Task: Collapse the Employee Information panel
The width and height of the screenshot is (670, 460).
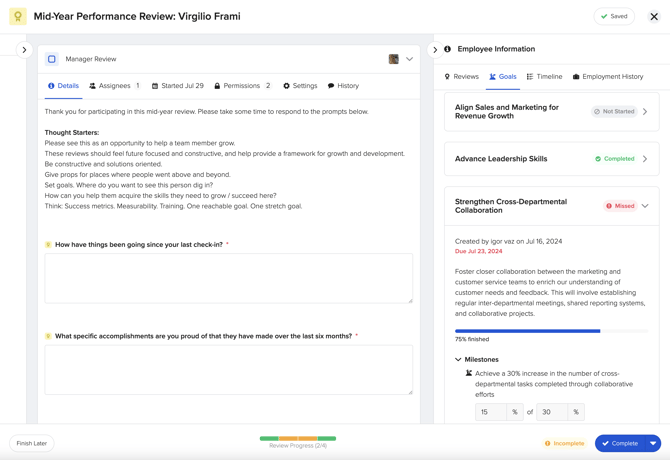Action: (435, 49)
